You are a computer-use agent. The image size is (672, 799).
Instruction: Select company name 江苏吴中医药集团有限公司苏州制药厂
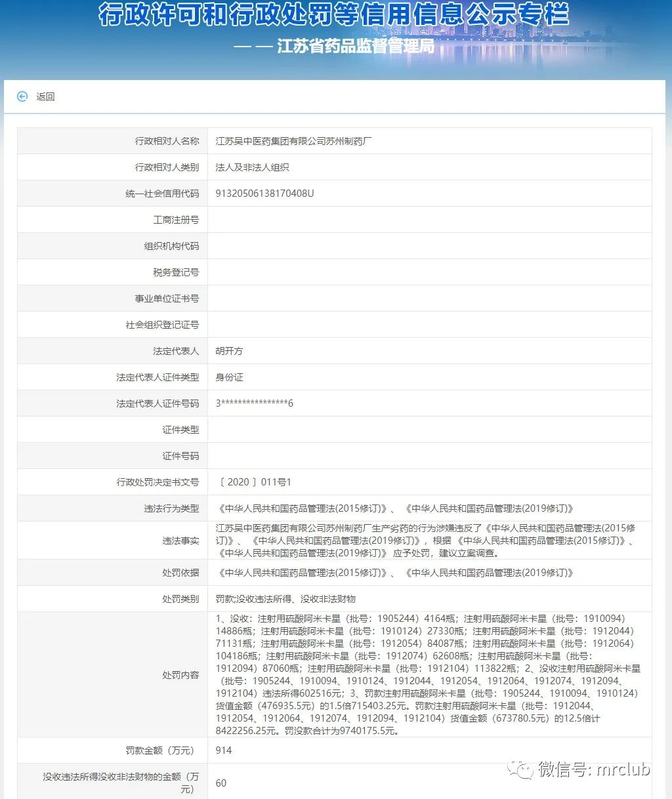[293, 141]
